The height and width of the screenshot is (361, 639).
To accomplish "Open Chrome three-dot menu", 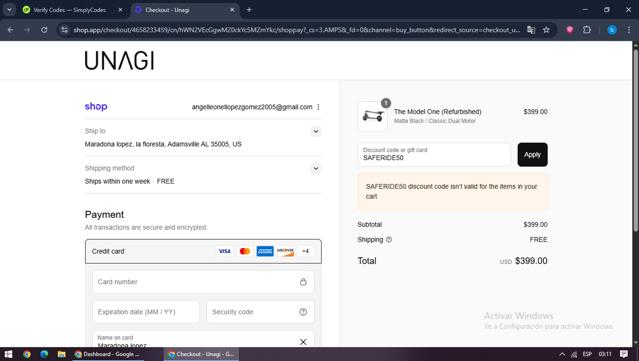I will tap(629, 30).
